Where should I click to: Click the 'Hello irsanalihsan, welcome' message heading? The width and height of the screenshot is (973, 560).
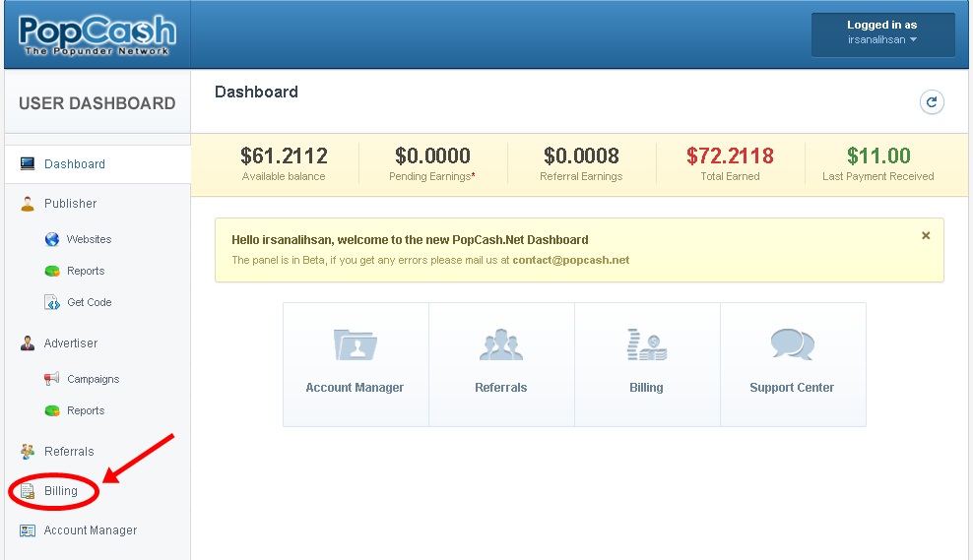[410, 240]
